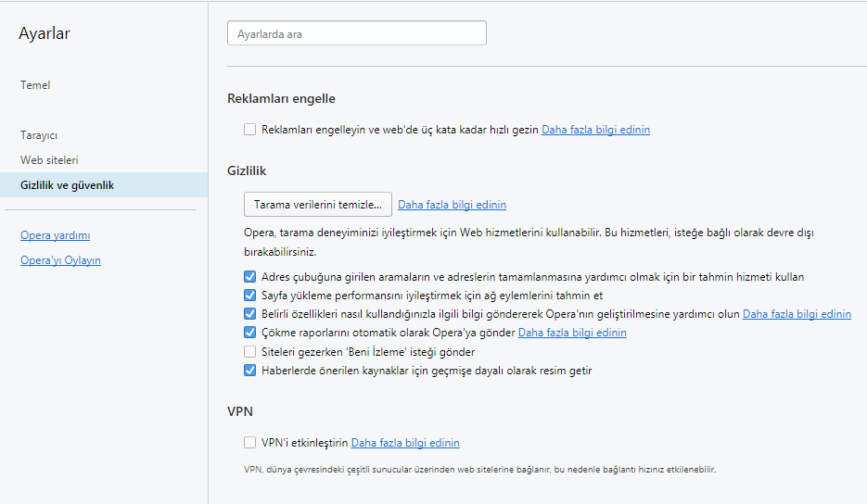Untick the 'Adres çubuğuna girilen aramaların' prediction checkbox
867x504 pixels.
(x=250, y=276)
